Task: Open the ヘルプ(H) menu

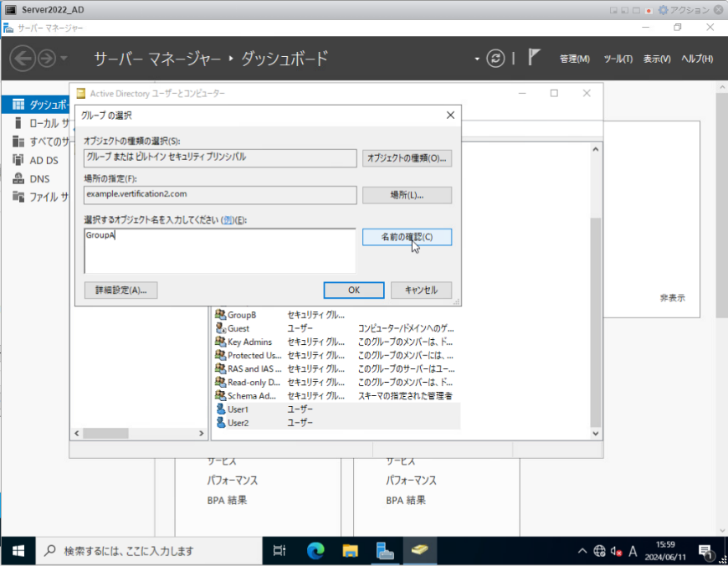Action: (697, 59)
